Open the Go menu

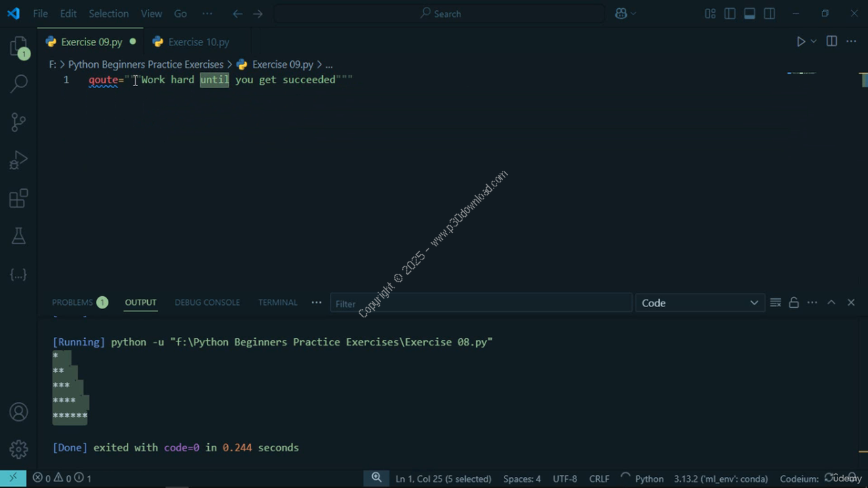tap(180, 14)
